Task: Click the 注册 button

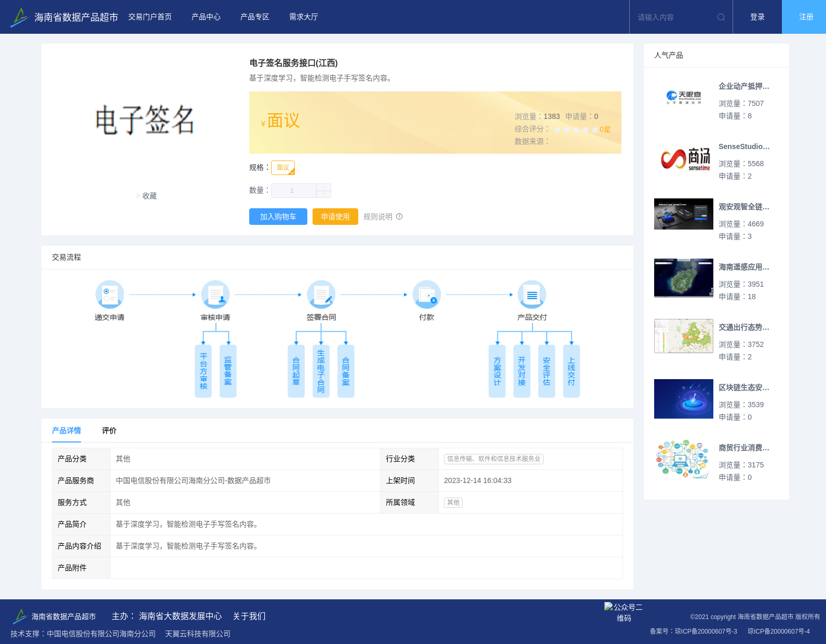Action: pos(804,17)
